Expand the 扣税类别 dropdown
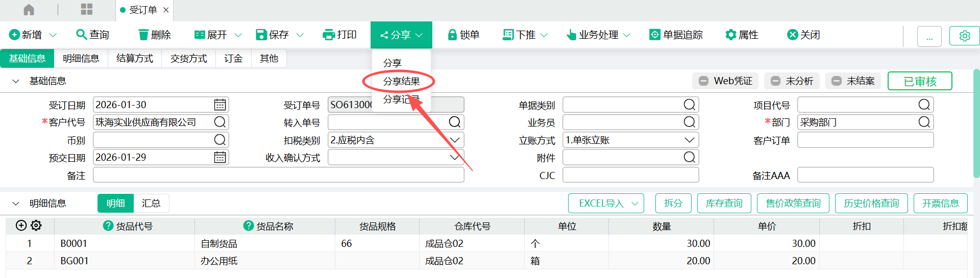 (454, 140)
